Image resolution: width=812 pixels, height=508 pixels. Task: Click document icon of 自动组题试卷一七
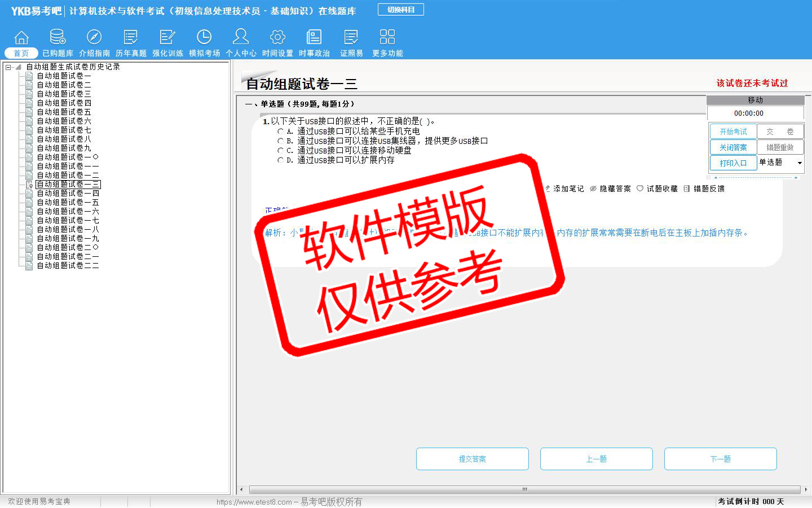(29, 220)
